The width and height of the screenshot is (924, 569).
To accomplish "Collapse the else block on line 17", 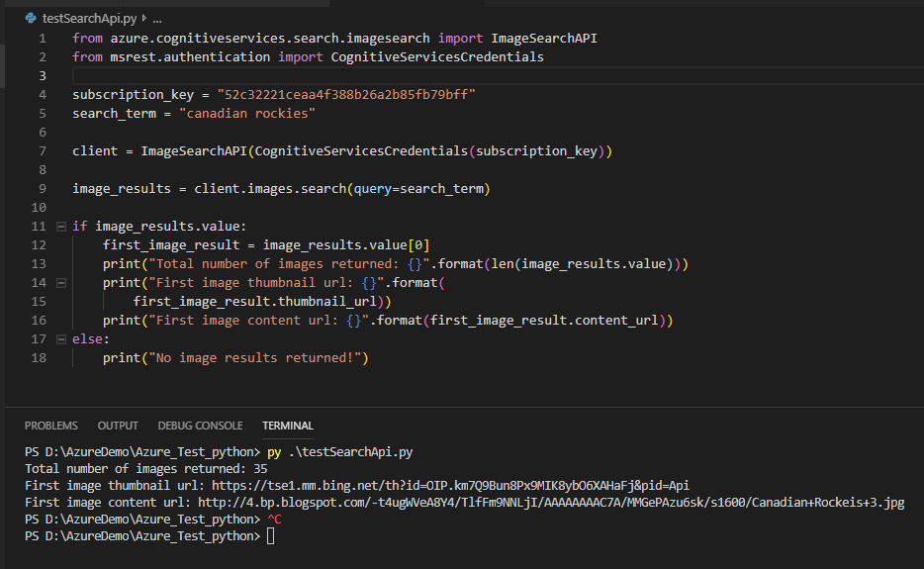I will coord(61,339).
